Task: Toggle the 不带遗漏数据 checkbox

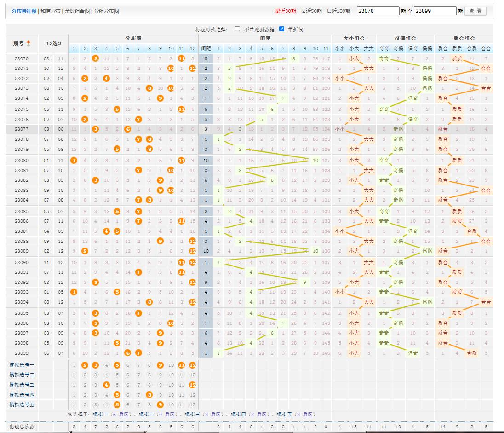Action: (x=238, y=29)
